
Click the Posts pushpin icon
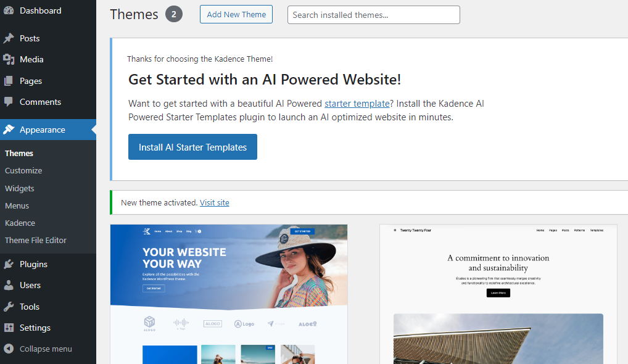(9, 38)
